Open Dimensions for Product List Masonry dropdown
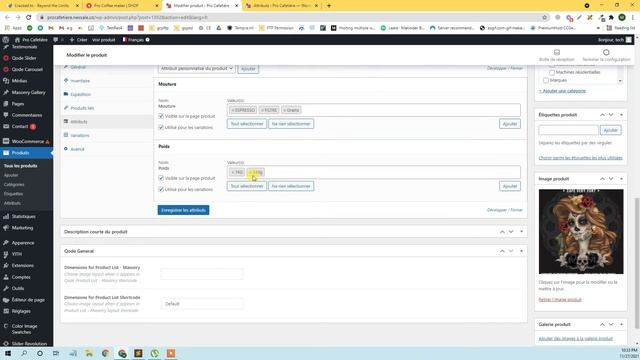The image size is (640, 360). pos(202,274)
